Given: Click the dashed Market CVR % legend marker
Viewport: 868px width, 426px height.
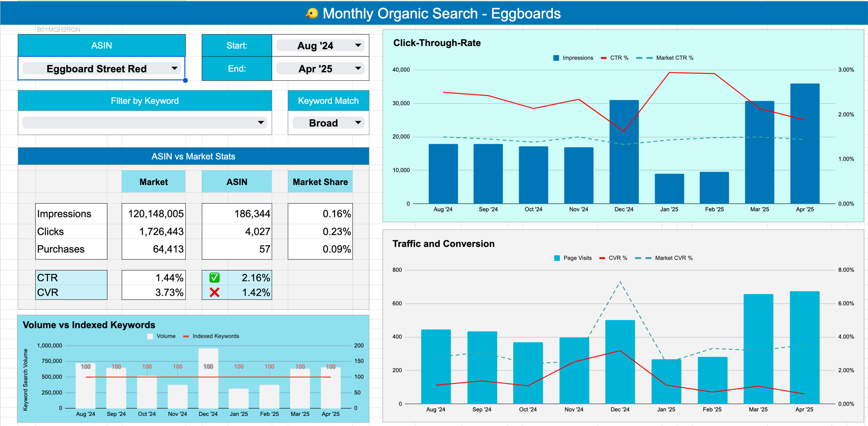Looking at the screenshot, I should 643,258.
